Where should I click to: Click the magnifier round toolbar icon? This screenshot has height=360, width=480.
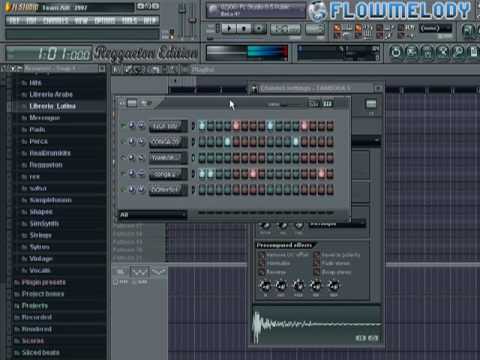(459, 52)
